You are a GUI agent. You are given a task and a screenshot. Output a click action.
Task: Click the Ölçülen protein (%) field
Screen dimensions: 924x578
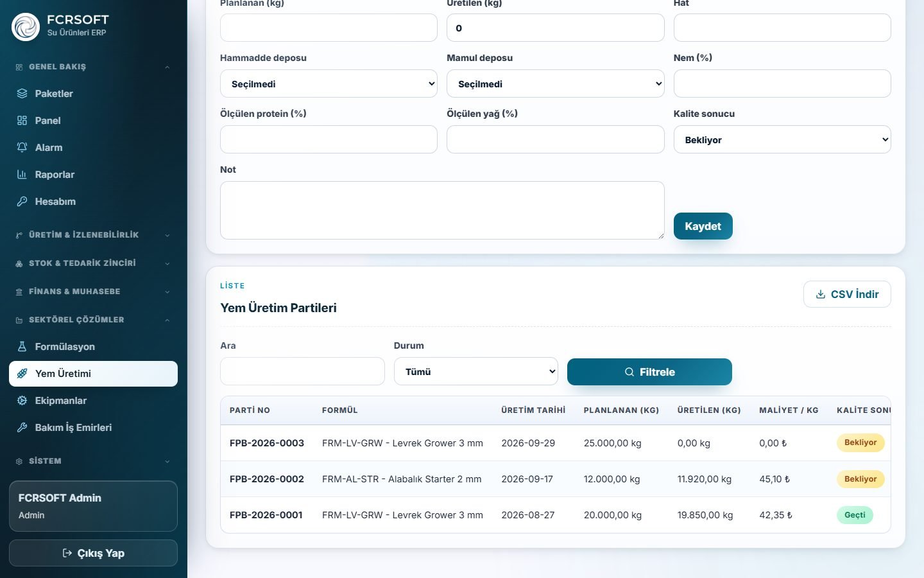tap(329, 139)
